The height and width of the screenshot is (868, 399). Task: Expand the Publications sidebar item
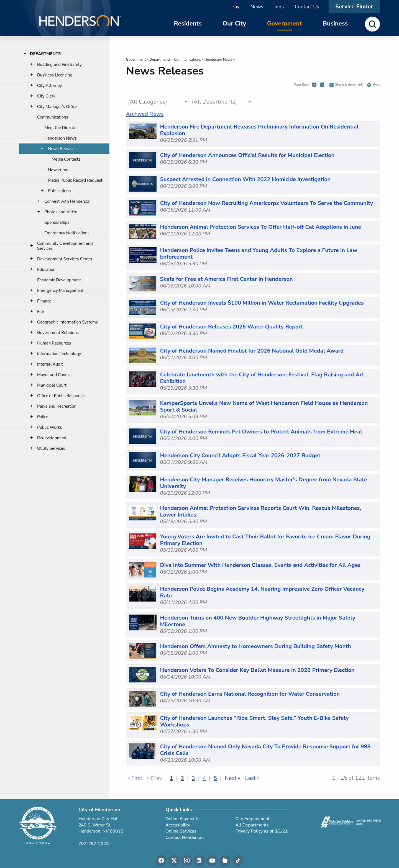pyautogui.click(x=42, y=191)
